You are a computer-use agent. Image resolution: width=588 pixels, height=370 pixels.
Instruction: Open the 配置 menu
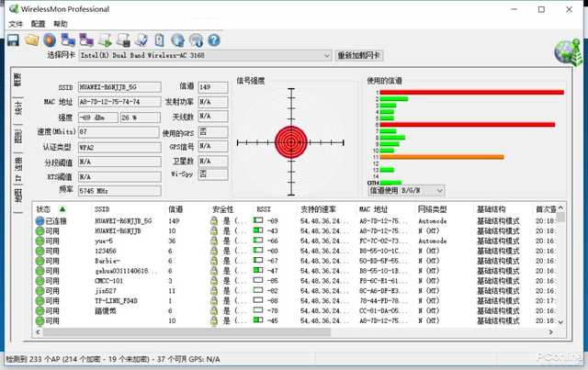coord(38,24)
